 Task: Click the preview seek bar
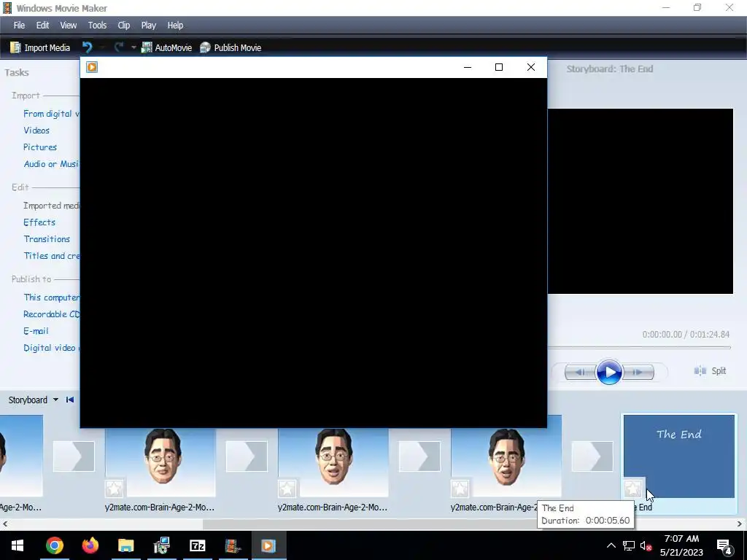pyautogui.click(x=639, y=348)
